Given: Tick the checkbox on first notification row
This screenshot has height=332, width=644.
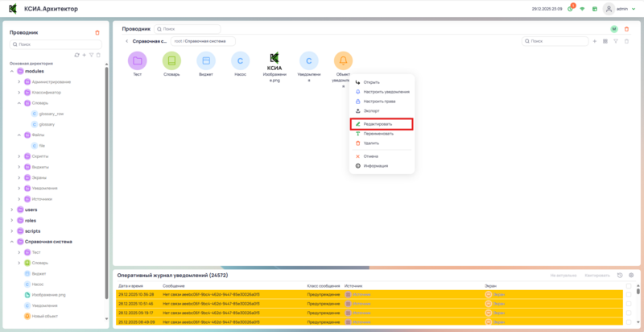Looking at the screenshot, I should [x=628, y=295].
